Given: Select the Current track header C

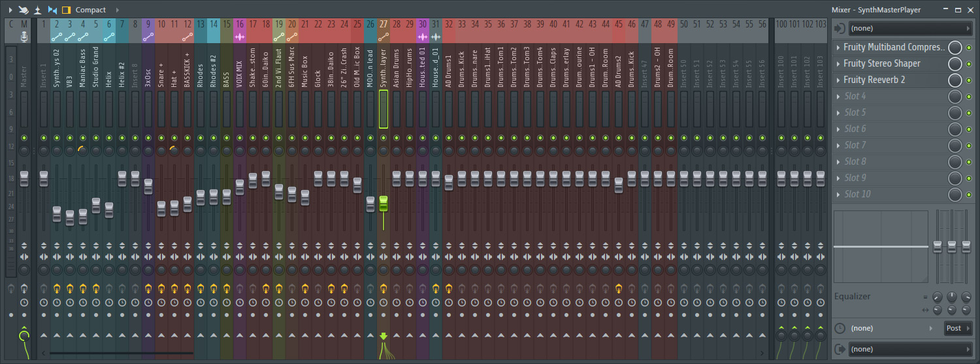Looking at the screenshot, I should coord(11,24).
